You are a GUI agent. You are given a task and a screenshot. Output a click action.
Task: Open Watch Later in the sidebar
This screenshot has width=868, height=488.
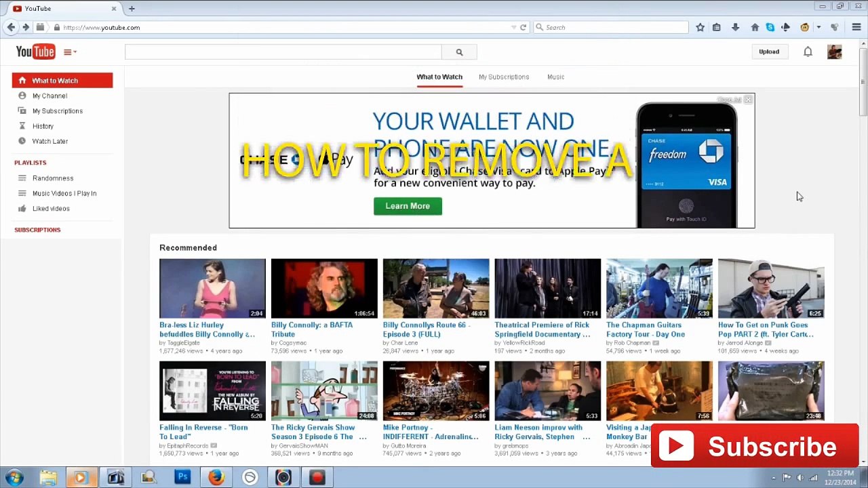[x=50, y=141]
